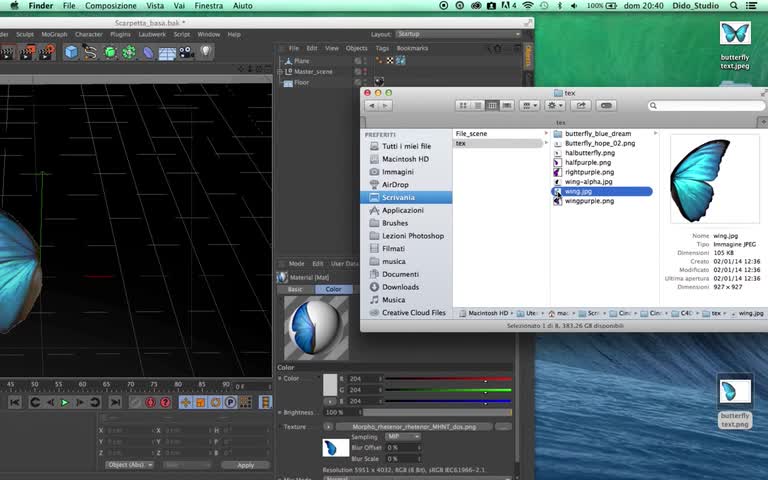Open the MoGraph menu

tap(54, 34)
